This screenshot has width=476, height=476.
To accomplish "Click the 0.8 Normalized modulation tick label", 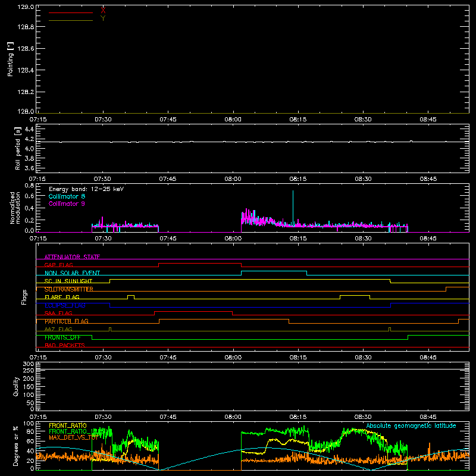I will (29, 185).
